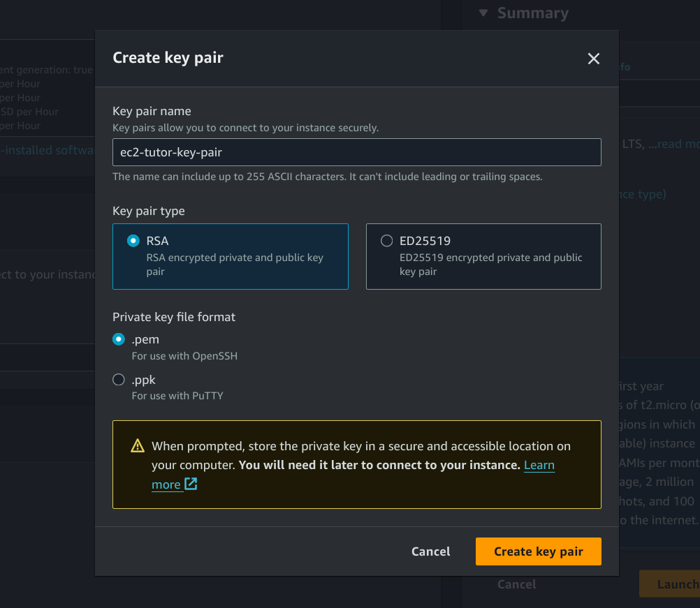Image resolution: width=700 pixels, height=608 pixels.
Task: Click the 'For use with OpenSSH' label
Action: 184,356
